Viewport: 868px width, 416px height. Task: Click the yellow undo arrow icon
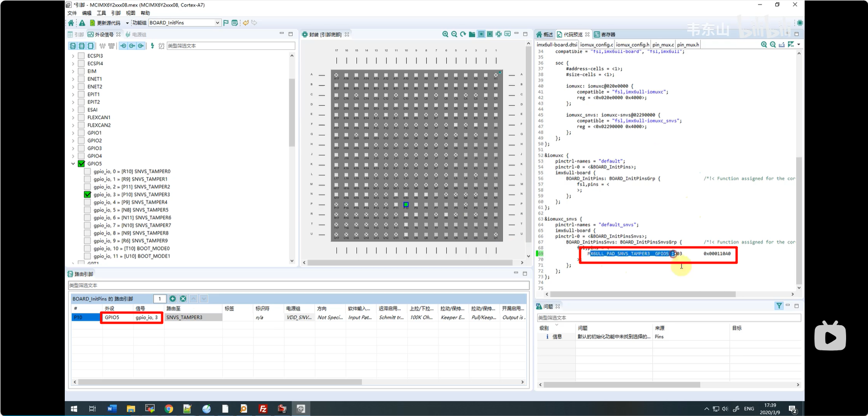pyautogui.click(x=246, y=23)
